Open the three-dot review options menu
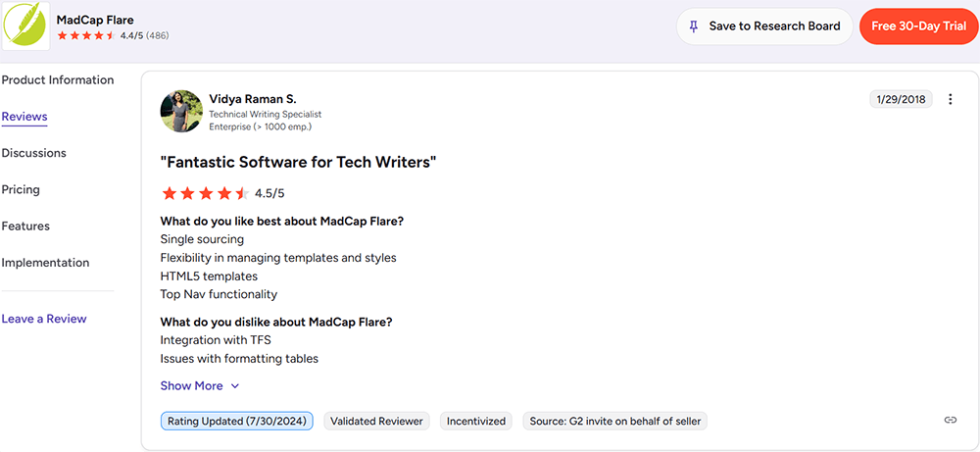The width and height of the screenshot is (980, 452). pos(950,99)
